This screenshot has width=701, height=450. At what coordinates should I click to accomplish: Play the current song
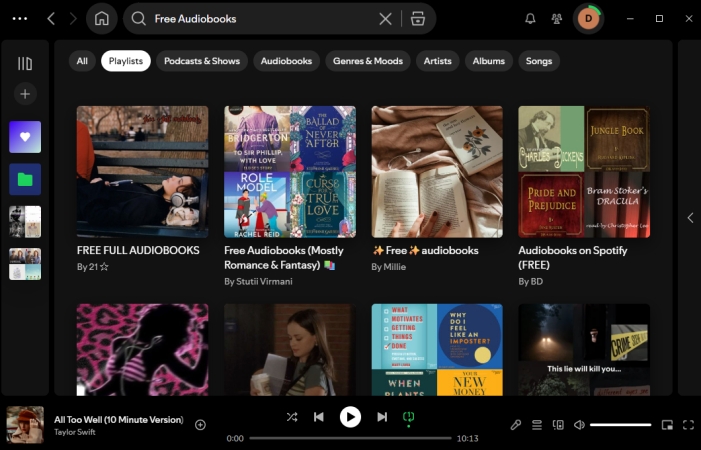click(350, 417)
